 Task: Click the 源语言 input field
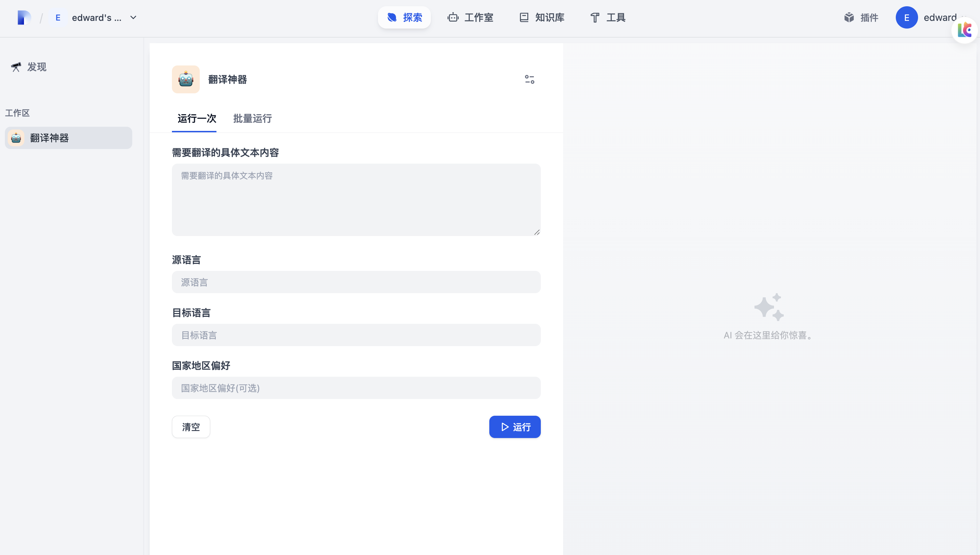click(356, 282)
